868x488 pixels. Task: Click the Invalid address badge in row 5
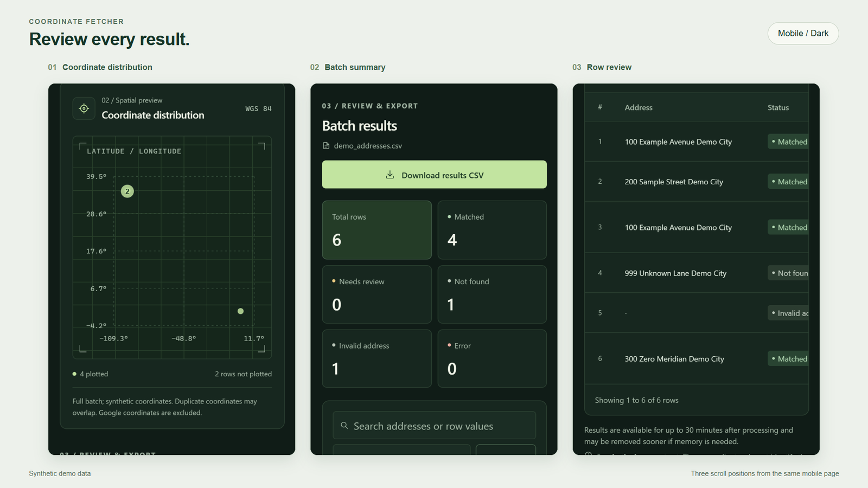pos(788,313)
